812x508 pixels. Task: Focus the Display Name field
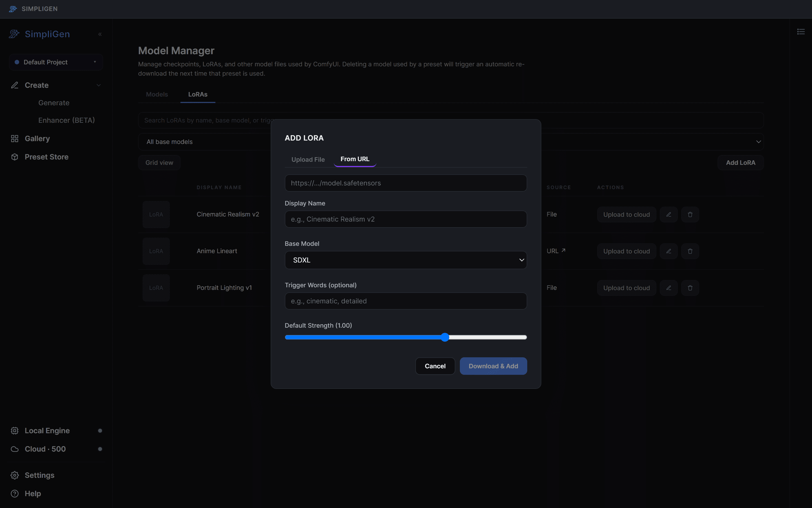tap(406, 219)
